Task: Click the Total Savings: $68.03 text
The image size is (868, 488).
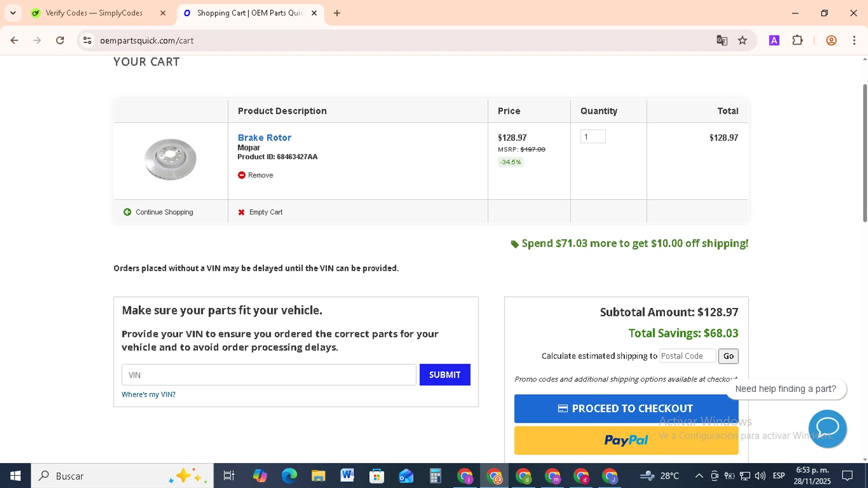Action: [683, 333]
